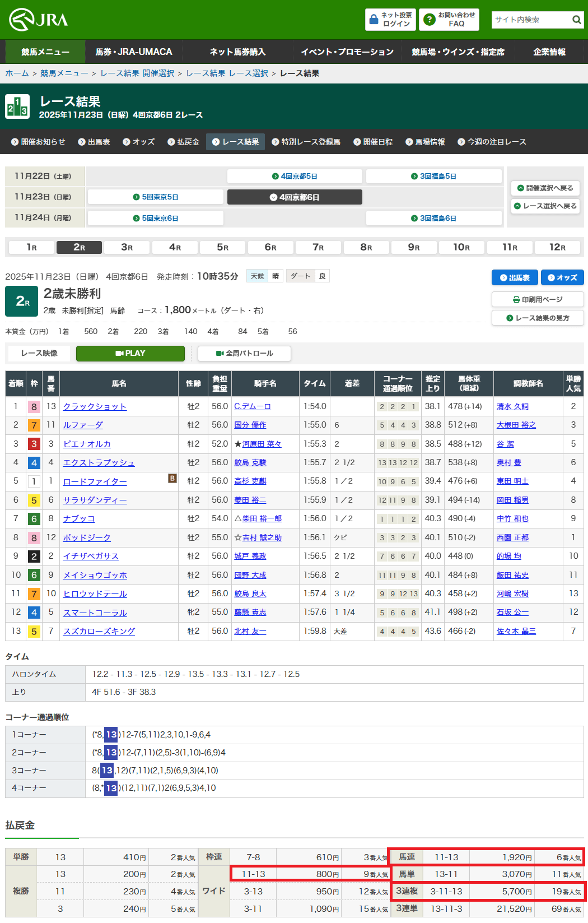
Task: Click the JRA logo
Action: [39, 20]
